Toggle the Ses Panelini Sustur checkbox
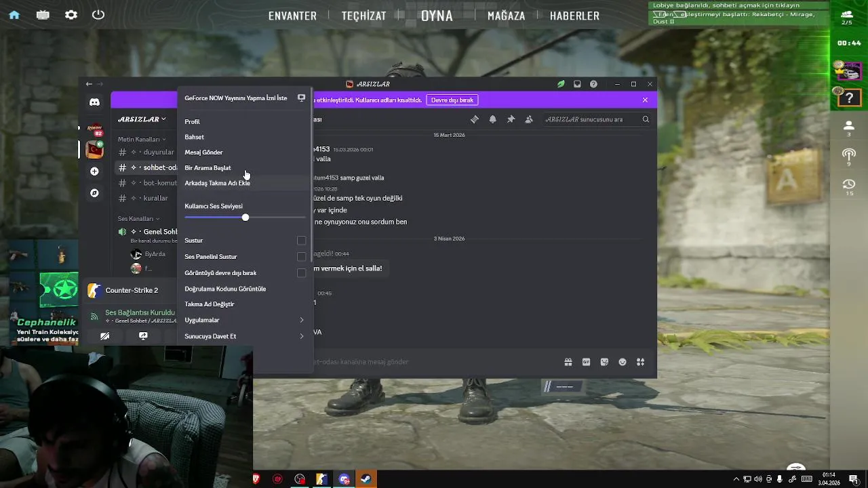Viewport: 868px width, 488px height. [x=301, y=257]
